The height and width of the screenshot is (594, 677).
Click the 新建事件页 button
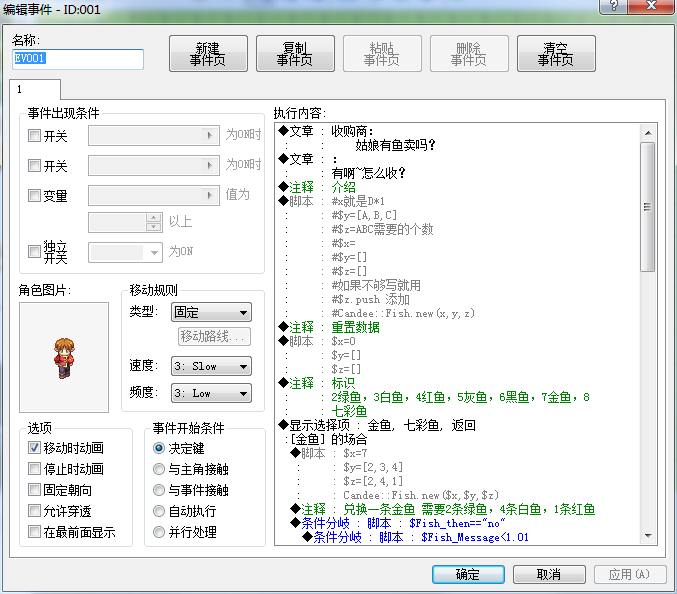(x=208, y=54)
